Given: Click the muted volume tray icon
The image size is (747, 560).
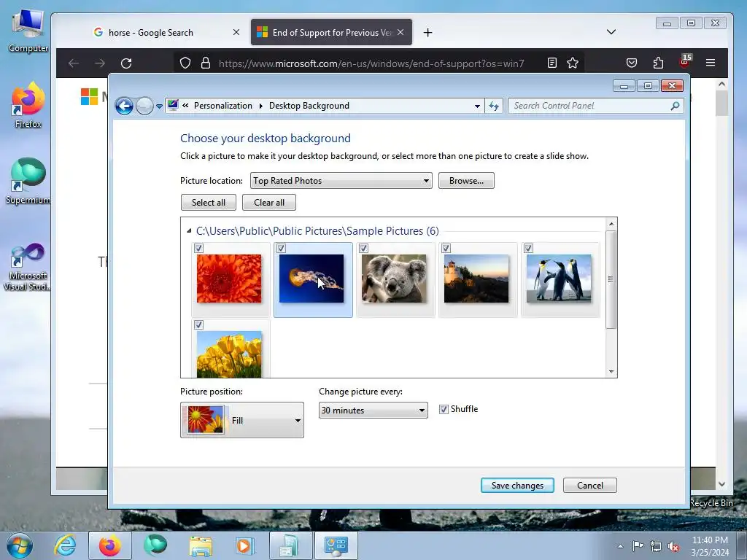Looking at the screenshot, I should [673, 546].
